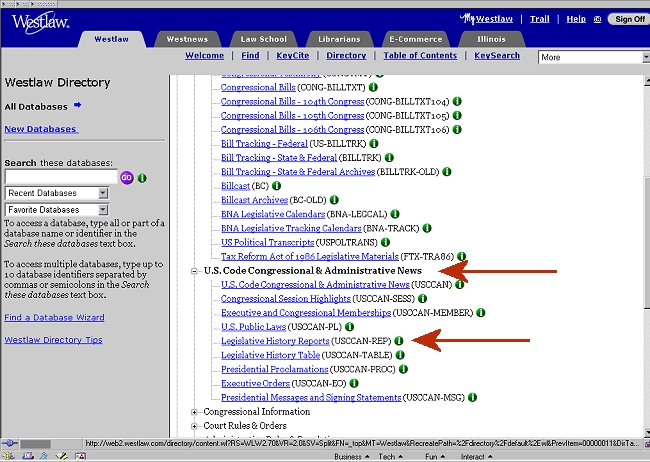Click info icon next to Congressional Bills (CONG-BILLTXT)
650x462 pixels.
pyautogui.click(x=373, y=87)
